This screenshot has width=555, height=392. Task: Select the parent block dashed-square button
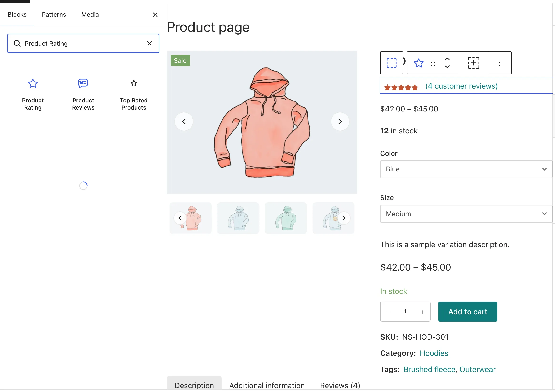tap(391, 63)
